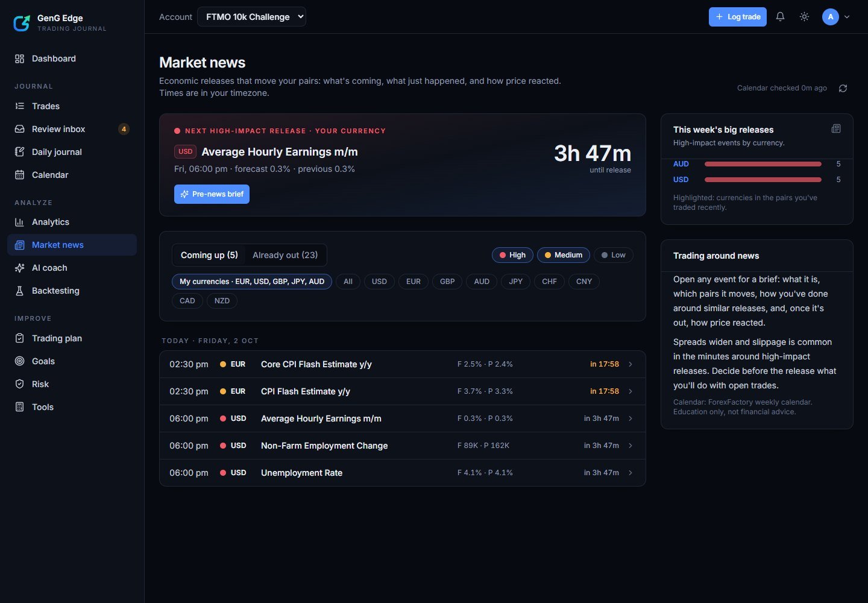Open the Pre-news brief button
This screenshot has width=868, height=603.
pos(212,194)
